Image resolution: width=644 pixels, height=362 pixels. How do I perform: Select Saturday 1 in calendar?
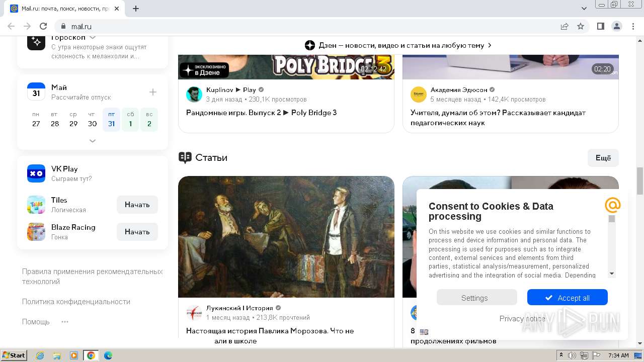point(130,119)
